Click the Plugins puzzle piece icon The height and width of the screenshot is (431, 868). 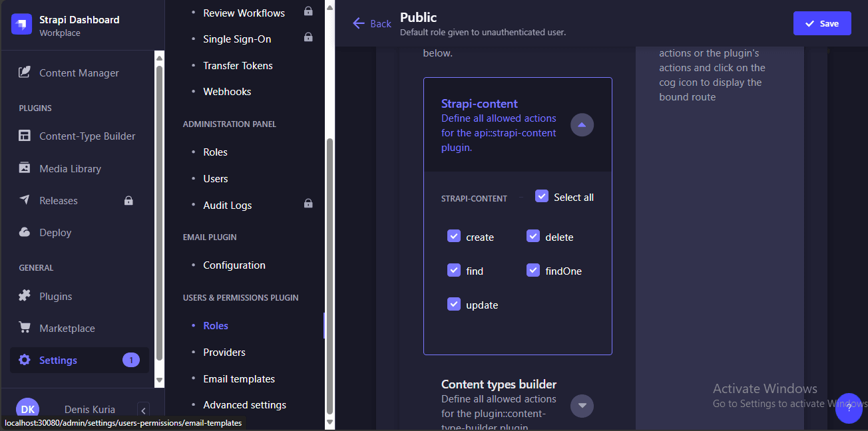click(25, 296)
